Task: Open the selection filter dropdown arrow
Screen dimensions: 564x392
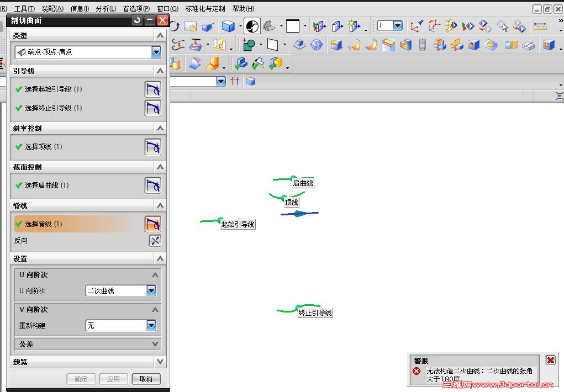Action: pyautogui.click(x=221, y=81)
